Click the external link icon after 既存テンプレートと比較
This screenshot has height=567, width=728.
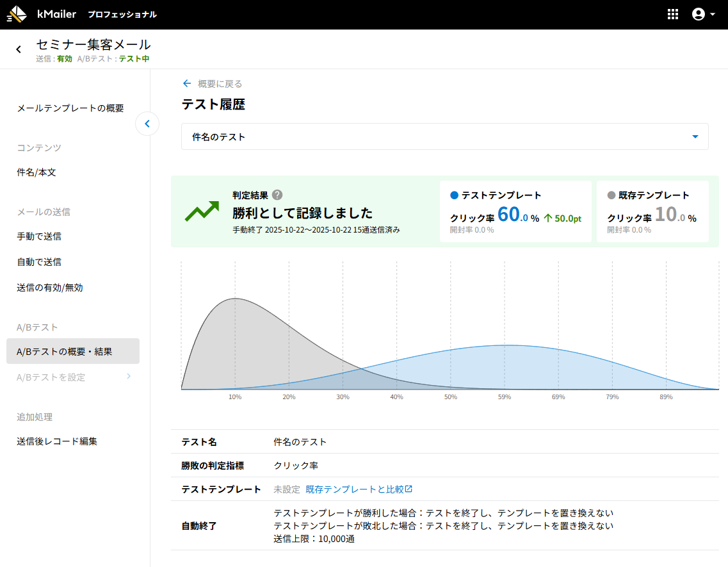[x=409, y=489]
